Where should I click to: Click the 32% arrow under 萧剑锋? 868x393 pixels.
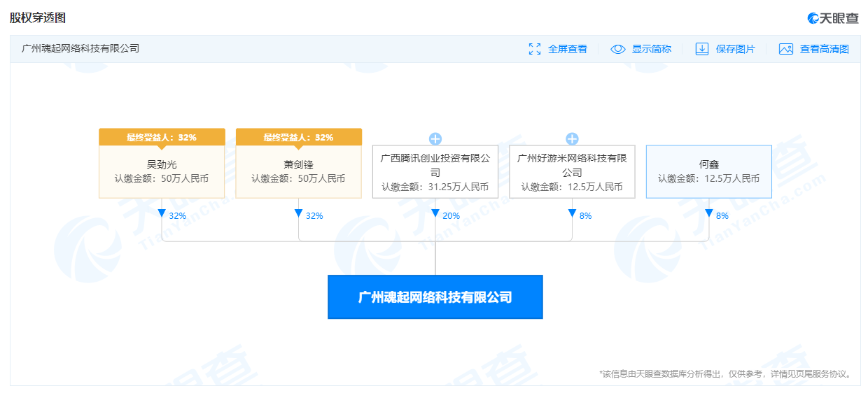pyautogui.click(x=299, y=213)
